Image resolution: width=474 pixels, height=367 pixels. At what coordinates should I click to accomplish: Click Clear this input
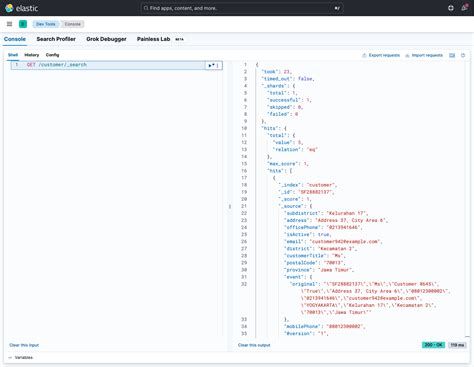pos(24,345)
